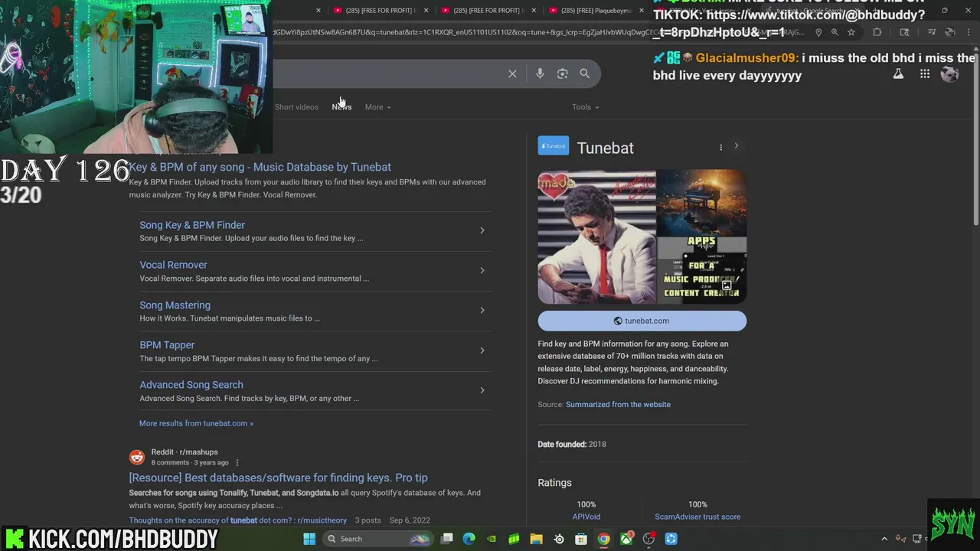Click the Reddit · r/mashups source text
980x551 pixels.
coord(185,452)
